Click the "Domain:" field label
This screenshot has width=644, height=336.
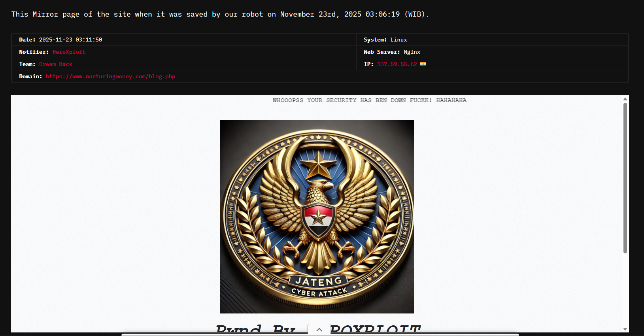click(x=30, y=76)
